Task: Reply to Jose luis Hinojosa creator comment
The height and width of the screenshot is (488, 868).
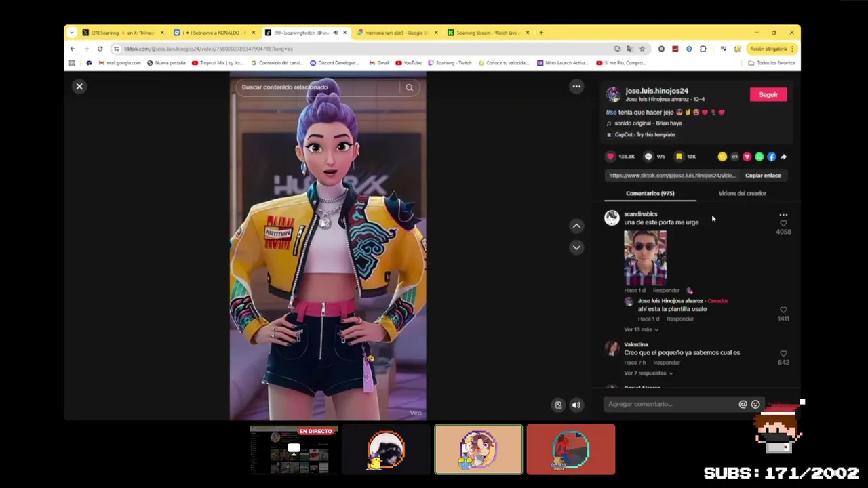Action: click(679, 319)
